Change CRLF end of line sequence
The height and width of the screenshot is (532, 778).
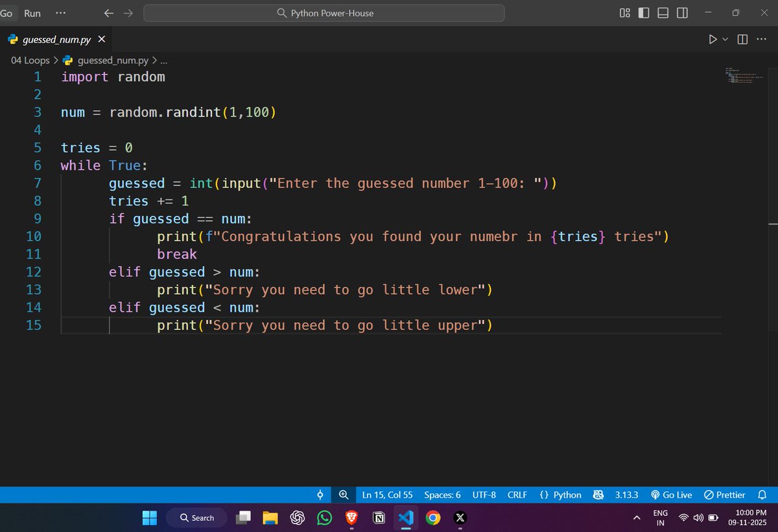click(517, 495)
